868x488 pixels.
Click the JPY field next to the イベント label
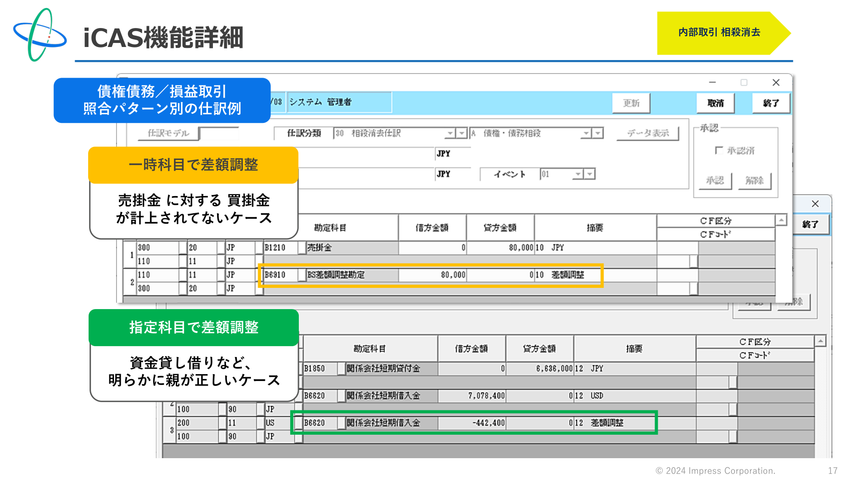453,174
